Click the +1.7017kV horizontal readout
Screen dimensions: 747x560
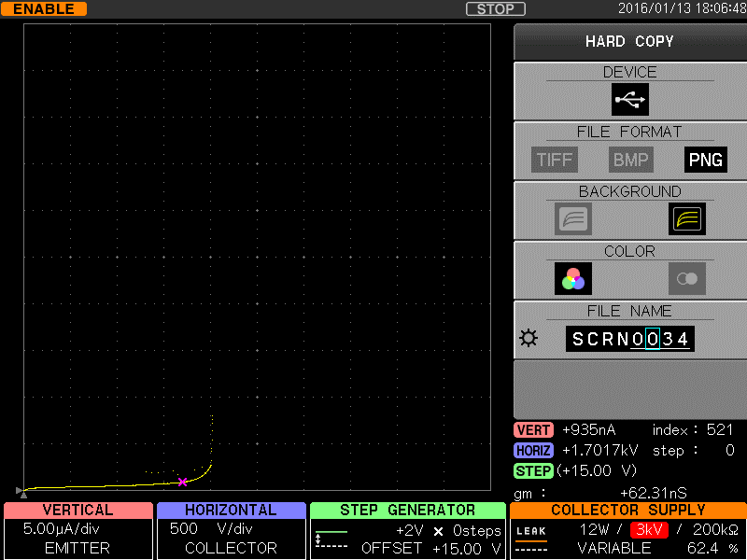[599, 450]
